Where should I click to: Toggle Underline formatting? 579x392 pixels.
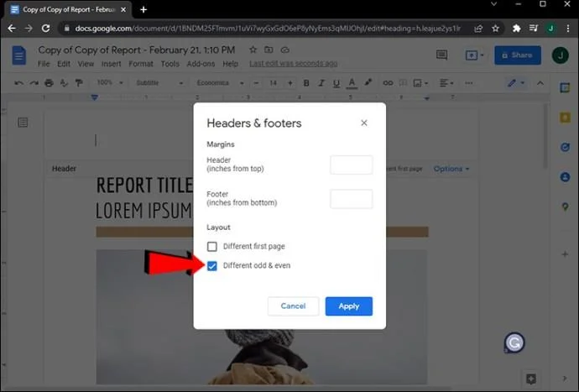pyautogui.click(x=336, y=83)
